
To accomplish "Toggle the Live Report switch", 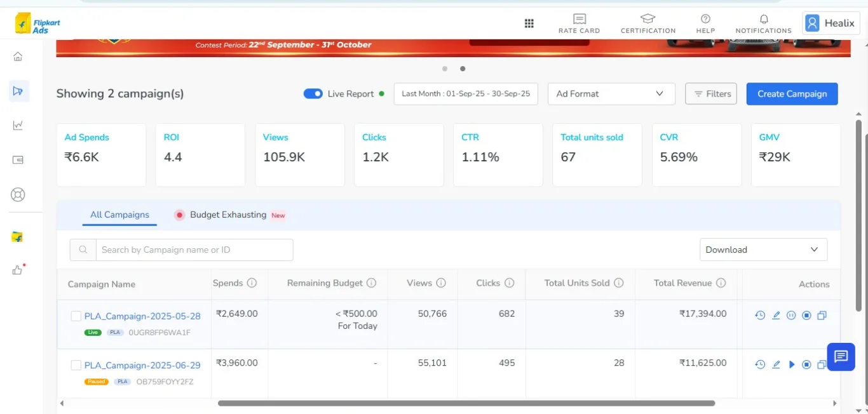I will 313,93.
